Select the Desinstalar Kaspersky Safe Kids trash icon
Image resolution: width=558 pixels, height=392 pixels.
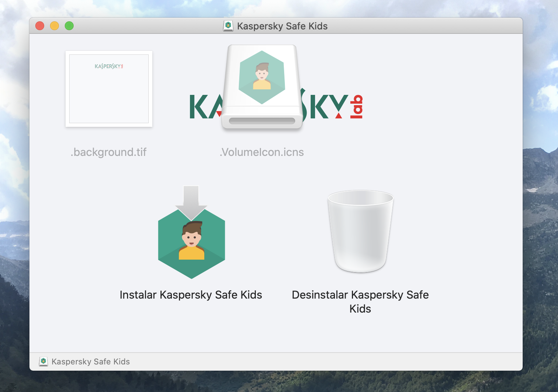(x=361, y=231)
